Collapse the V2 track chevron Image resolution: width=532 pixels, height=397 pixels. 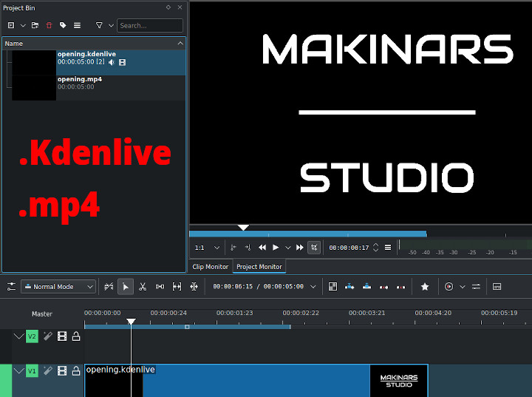(x=18, y=336)
